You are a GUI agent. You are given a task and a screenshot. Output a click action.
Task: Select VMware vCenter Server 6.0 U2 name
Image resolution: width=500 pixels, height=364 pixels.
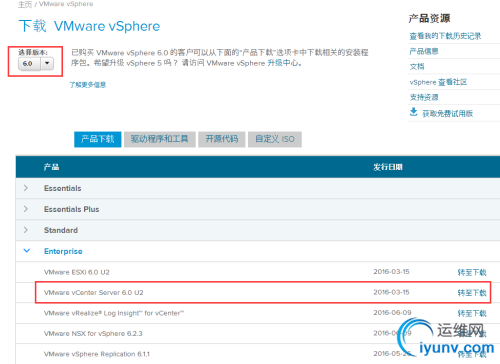(x=94, y=293)
